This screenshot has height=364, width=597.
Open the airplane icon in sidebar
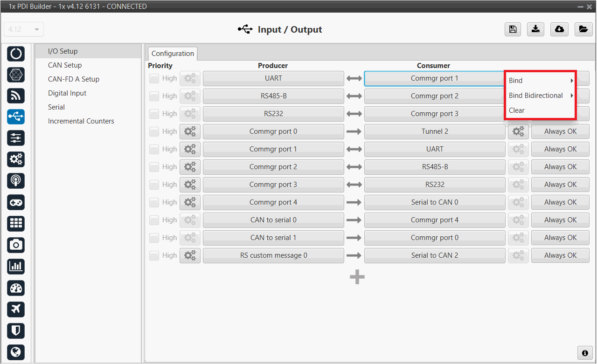pos(16,309)
